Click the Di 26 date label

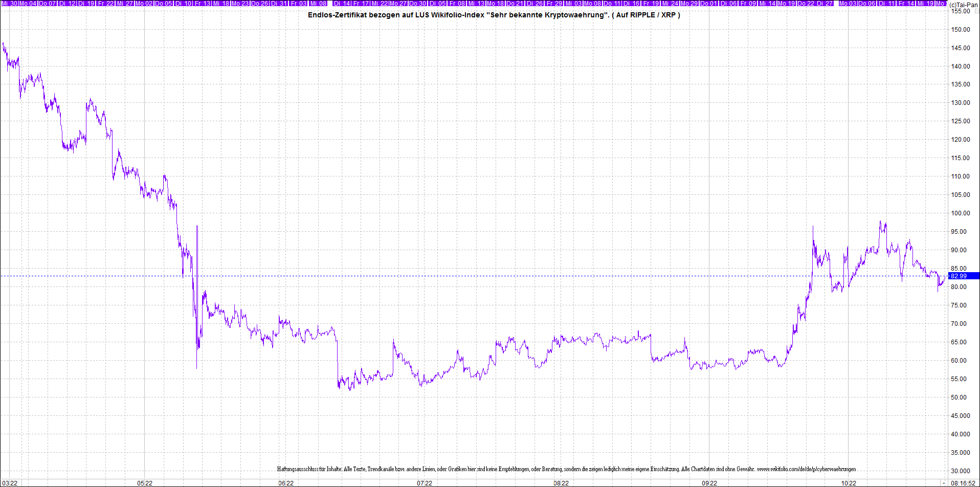[534, 3]
